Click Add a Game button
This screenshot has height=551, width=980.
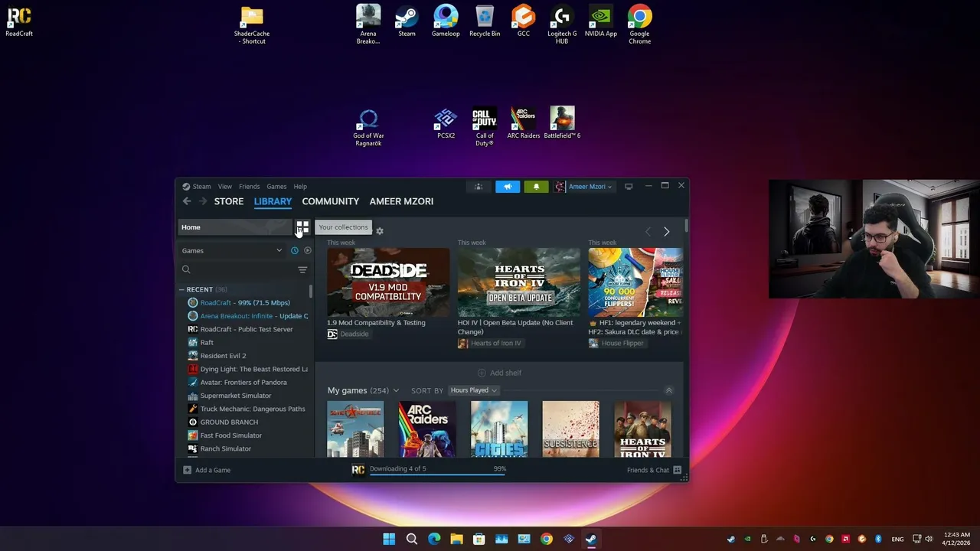click(207, 470)
